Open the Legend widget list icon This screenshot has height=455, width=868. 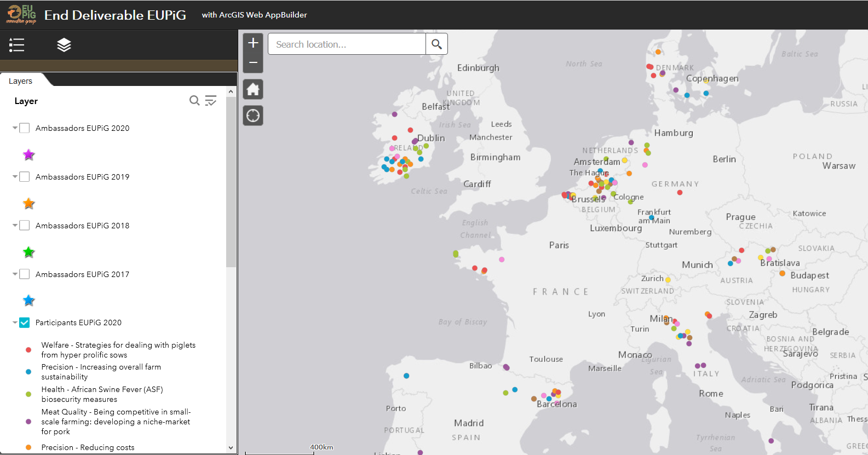[17, 45]
